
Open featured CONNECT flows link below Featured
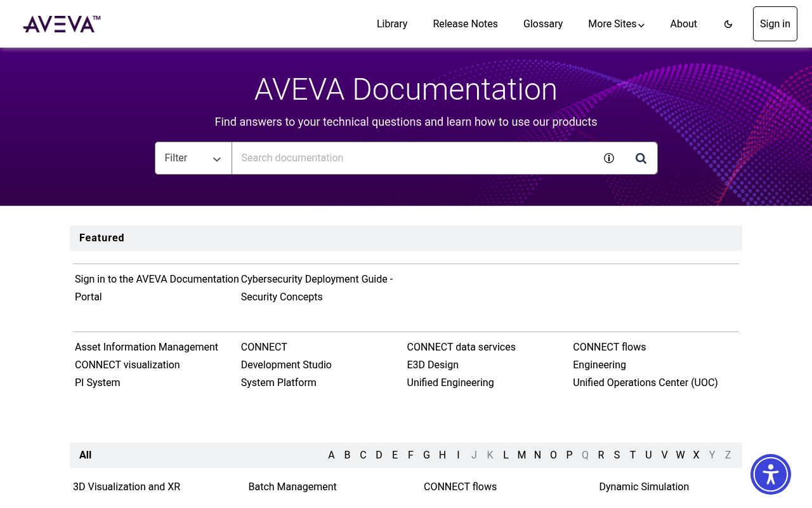[x=610, y=347]
